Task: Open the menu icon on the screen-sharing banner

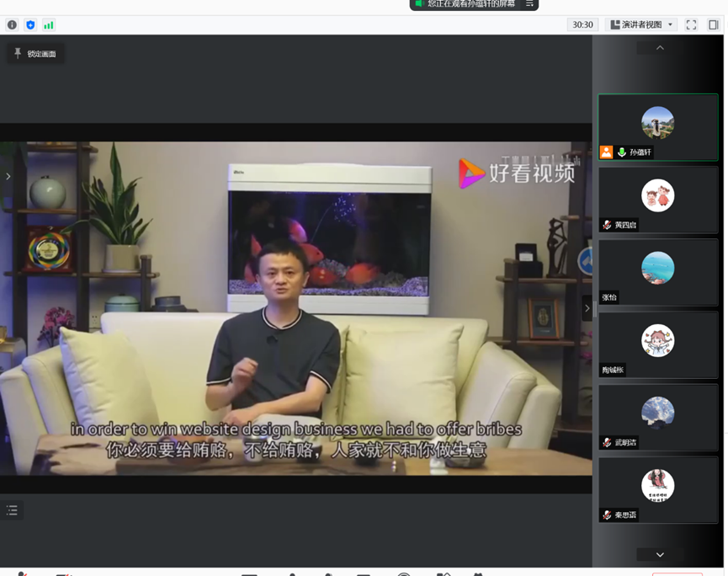Action: pyautogui.click(x=529, y=3)
